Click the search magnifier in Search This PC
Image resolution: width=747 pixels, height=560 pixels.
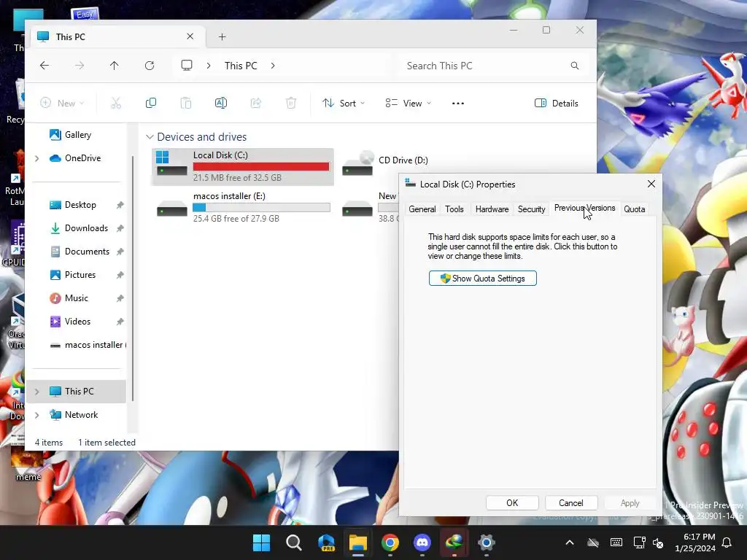coord(575,66)
